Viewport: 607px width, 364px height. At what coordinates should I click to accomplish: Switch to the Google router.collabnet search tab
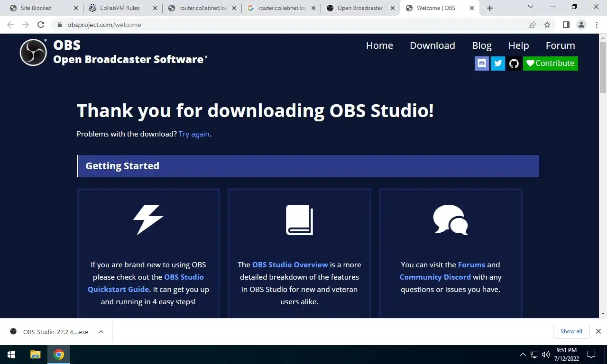(282, 8)
